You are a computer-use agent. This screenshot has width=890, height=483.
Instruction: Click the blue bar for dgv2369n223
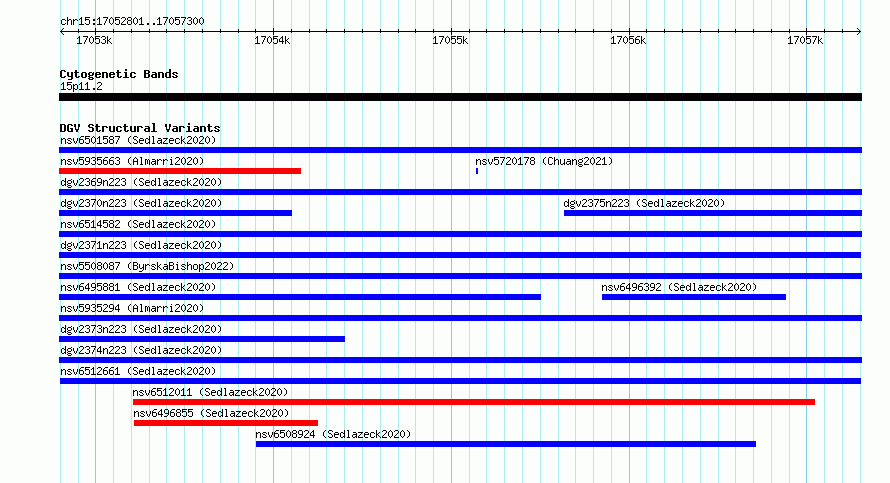point(460,192)
